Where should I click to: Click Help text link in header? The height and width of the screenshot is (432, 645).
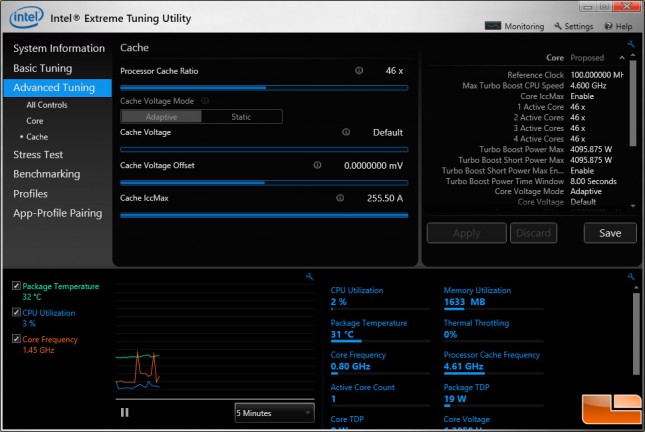[x=624, y=26]
